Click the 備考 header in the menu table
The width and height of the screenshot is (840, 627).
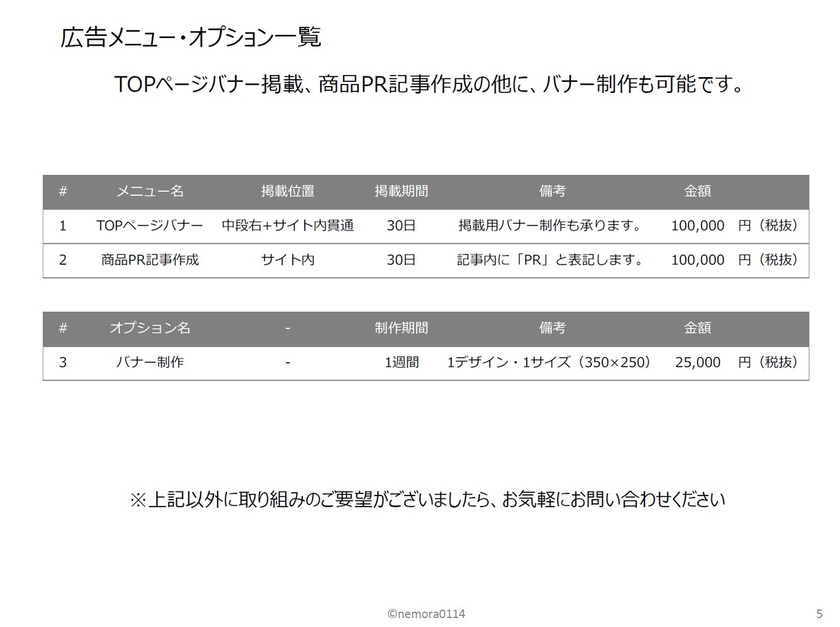(552, 191)
